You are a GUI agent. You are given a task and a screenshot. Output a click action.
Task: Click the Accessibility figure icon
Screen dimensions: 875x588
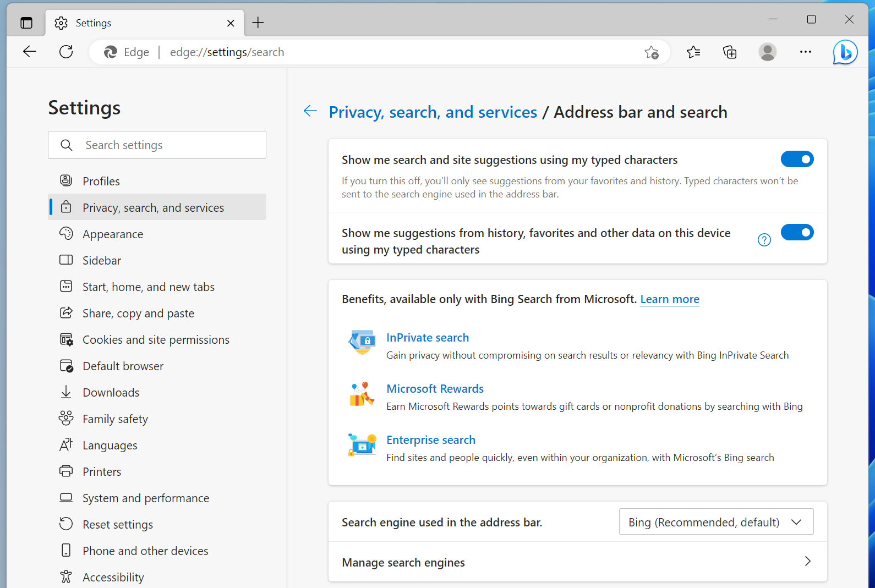(x=66, y=576)
